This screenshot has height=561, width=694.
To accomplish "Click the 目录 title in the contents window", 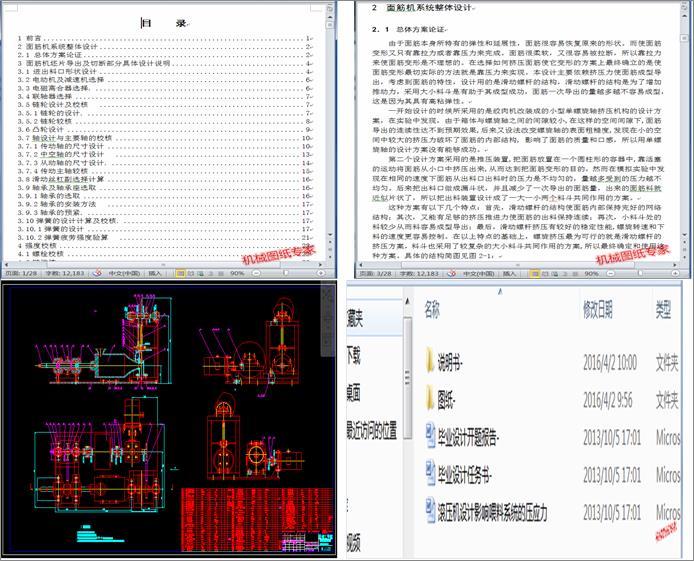I will pos(164,23).
